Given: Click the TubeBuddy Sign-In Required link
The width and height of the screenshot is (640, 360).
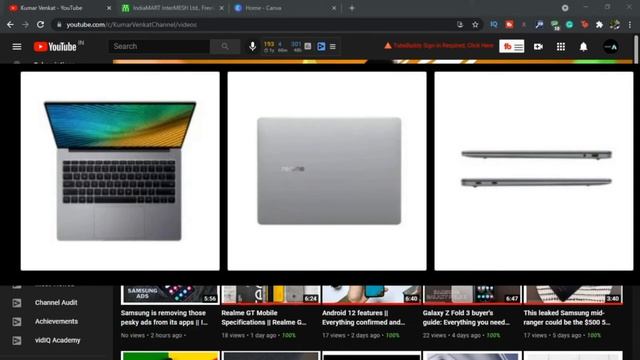Looking at the screenshot, I should pyautogui.click(x=443, y=46).
